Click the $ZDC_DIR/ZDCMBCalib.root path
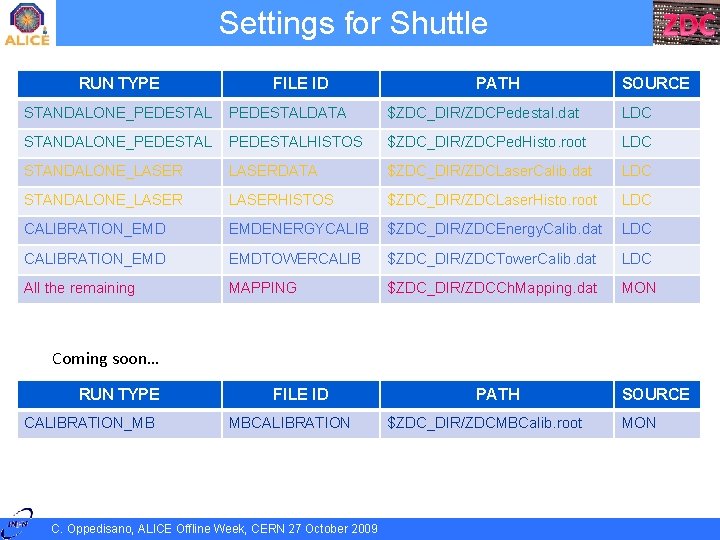Screen dimensions: 720x540 pos(484,423)
